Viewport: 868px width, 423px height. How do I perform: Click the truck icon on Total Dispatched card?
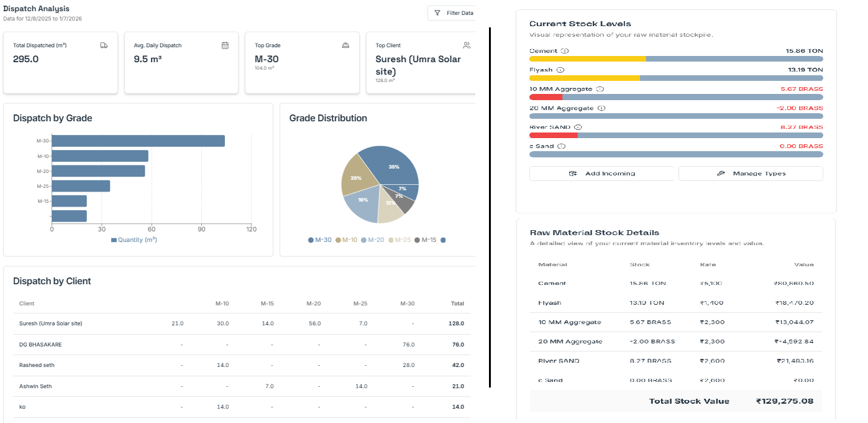click(104, 45)
